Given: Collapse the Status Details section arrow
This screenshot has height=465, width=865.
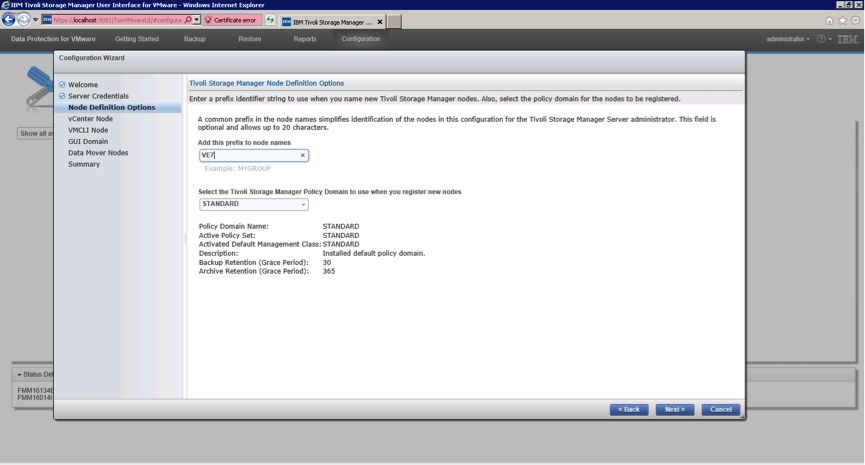Looking at the screenshot, I should [19, 375].
